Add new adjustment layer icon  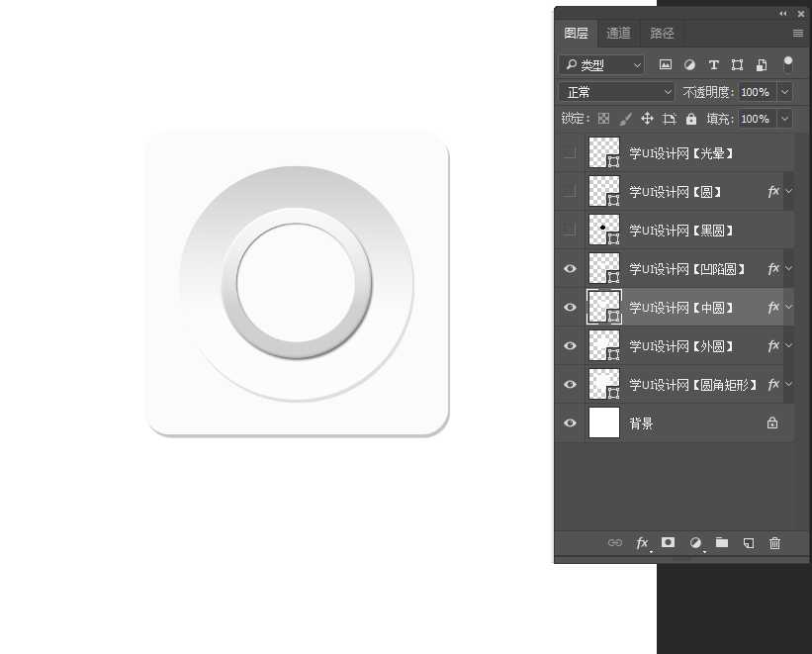click(695, 542)
